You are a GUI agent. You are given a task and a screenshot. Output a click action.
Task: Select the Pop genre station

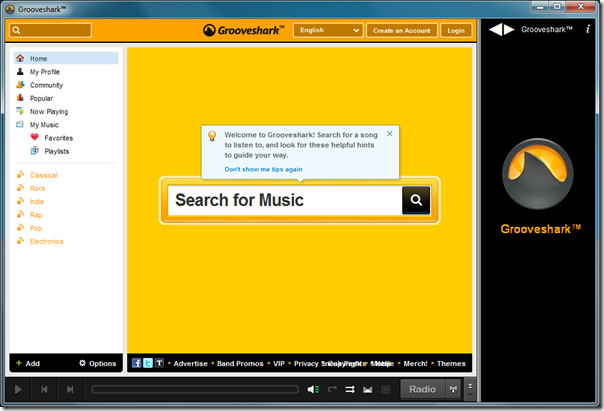click(x=35, y=228)
